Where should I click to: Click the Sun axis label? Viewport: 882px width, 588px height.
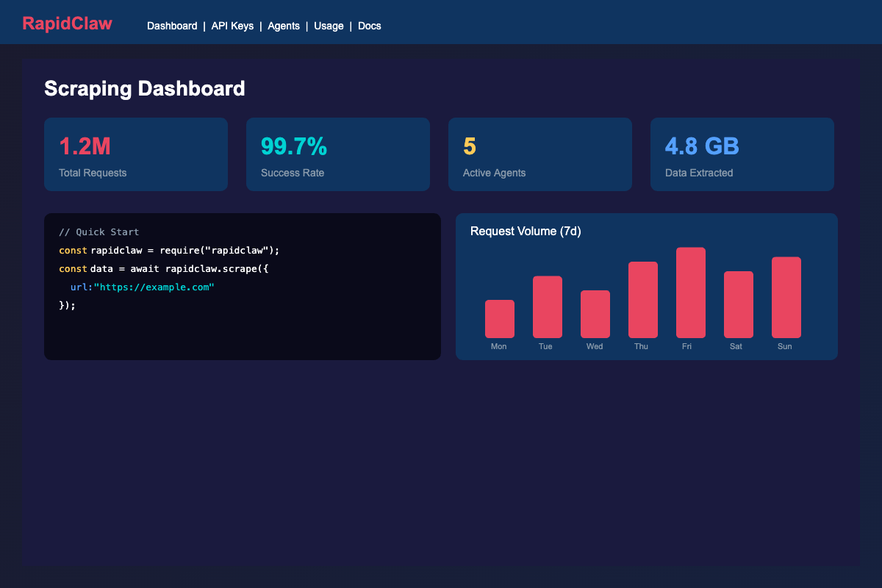[x=785, y=346]
